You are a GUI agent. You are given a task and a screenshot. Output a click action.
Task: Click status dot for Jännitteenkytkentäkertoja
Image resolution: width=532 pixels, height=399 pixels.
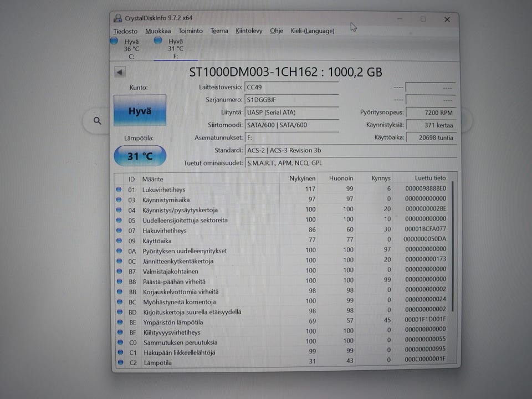(119, 260)
